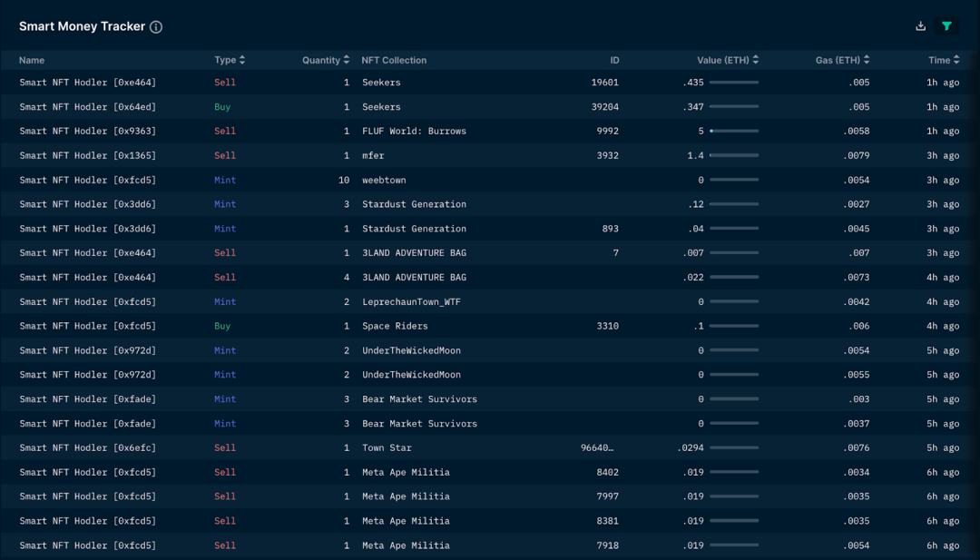Sort by Value (ETH) column arrows
Screen dimensions: 980x560
(x=756, y=60)
